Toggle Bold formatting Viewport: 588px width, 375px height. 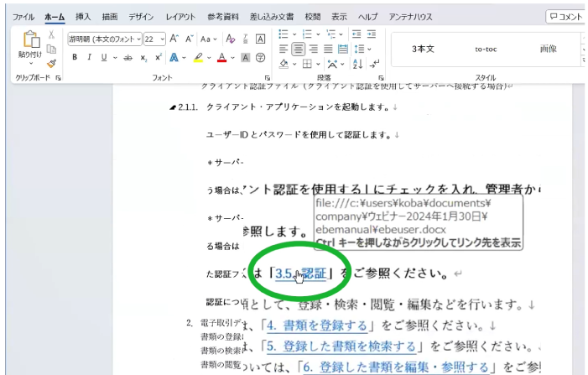point(75,58)
